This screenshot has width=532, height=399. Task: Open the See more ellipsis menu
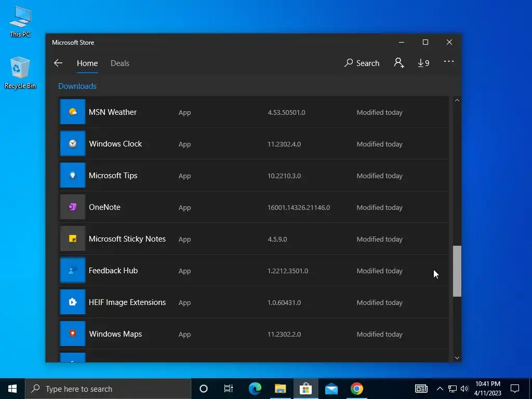(x=448, y=61)
